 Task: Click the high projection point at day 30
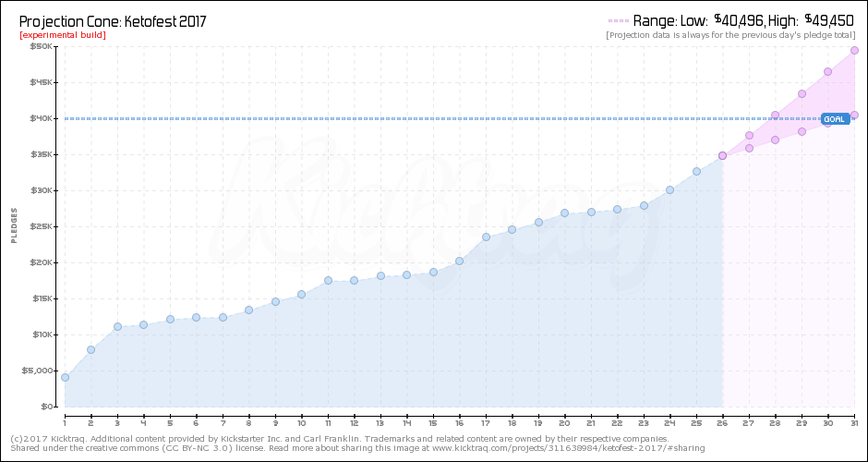coord(827,71)
